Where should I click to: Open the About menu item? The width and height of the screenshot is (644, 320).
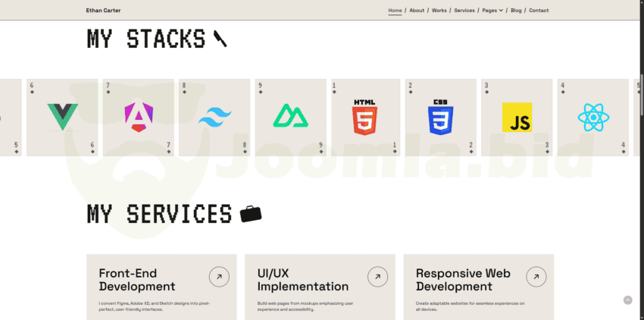pyautogui.click(x=417, y=11)
